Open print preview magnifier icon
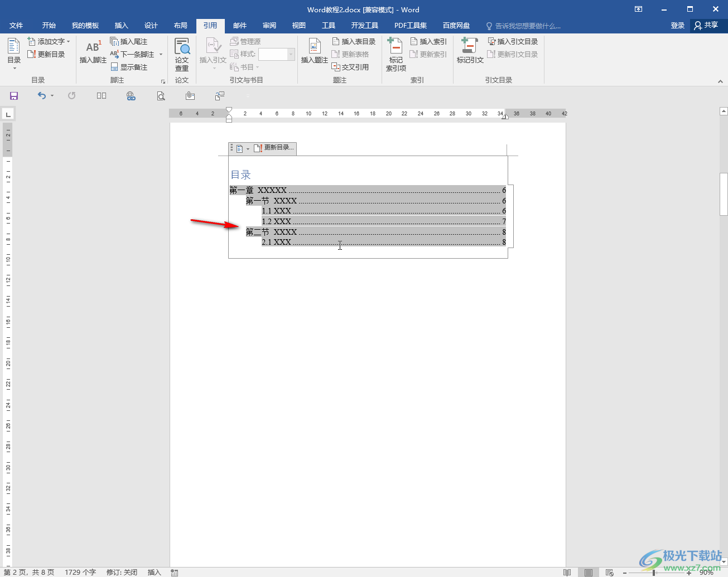The image size is (728, 577). point(161,96)
